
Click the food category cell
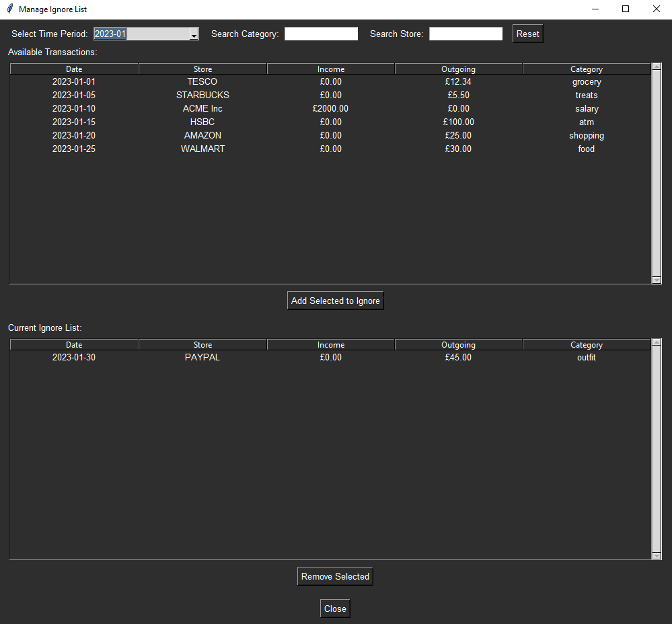pyautogui.click(x=587, y=149)
